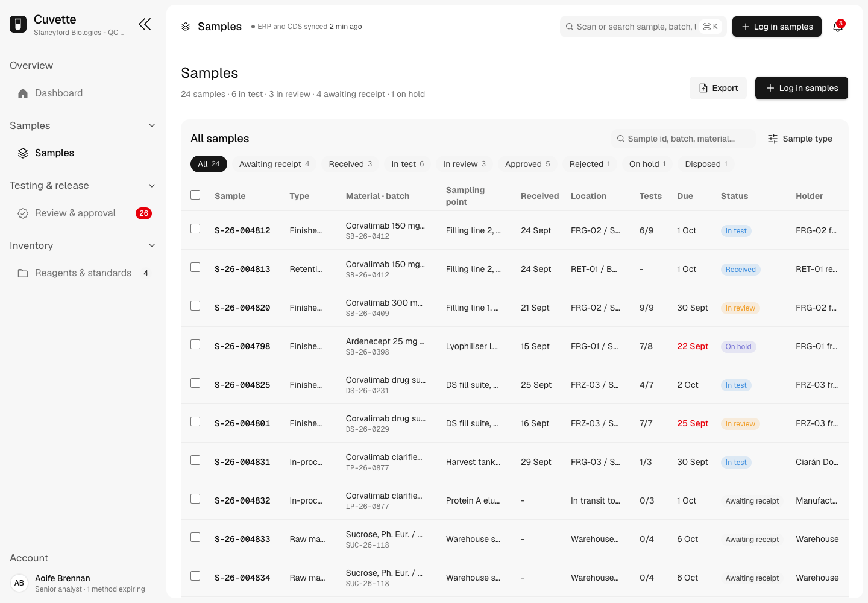This screenshot has width=868, height=603.
Task: Select the In review tab
Action: (x=464, y=164)
